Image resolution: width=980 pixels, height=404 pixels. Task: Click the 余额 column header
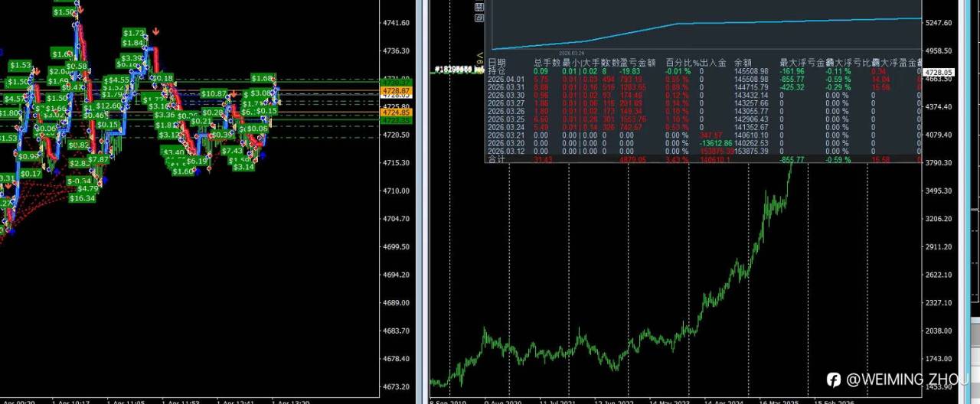(743, 63)
